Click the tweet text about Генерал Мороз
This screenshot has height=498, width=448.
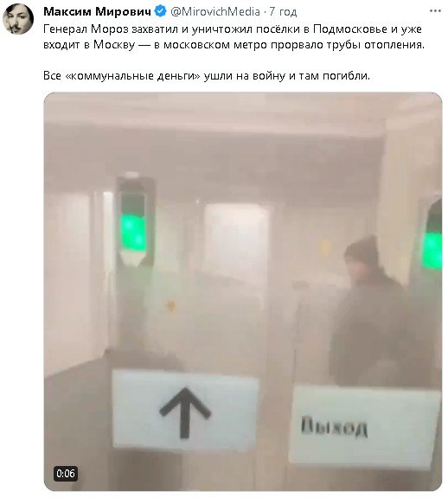click(234, 37)
